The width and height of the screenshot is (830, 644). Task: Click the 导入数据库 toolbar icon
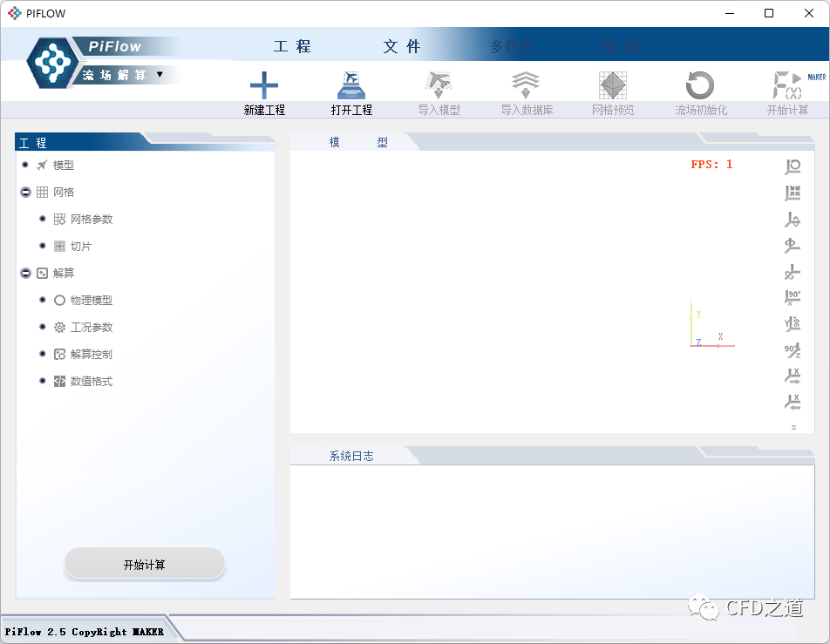[x=526, y=85]
